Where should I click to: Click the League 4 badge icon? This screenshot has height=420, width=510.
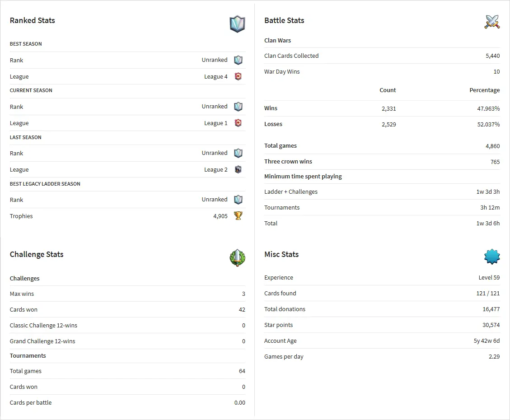click(238, 76)
